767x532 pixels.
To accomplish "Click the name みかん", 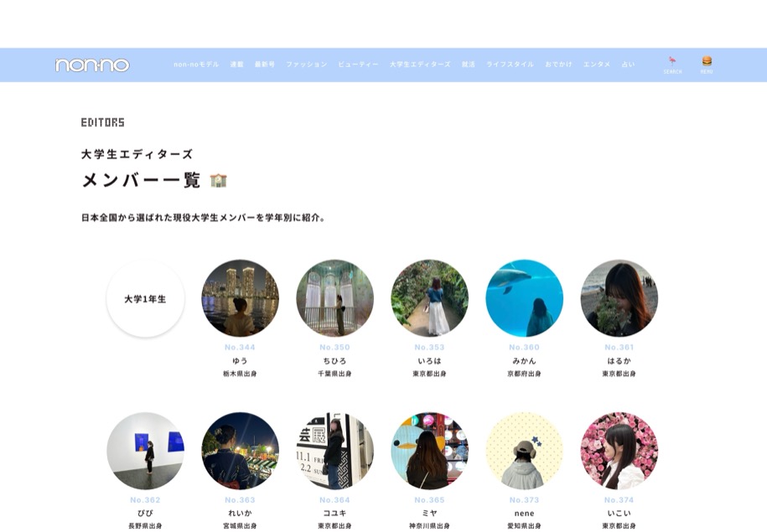I will [525, 361].
